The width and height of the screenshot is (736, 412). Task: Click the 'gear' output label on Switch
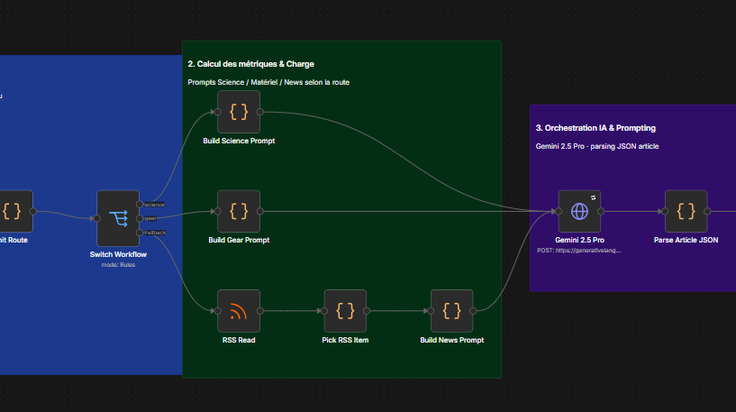[x=150, y=218]
